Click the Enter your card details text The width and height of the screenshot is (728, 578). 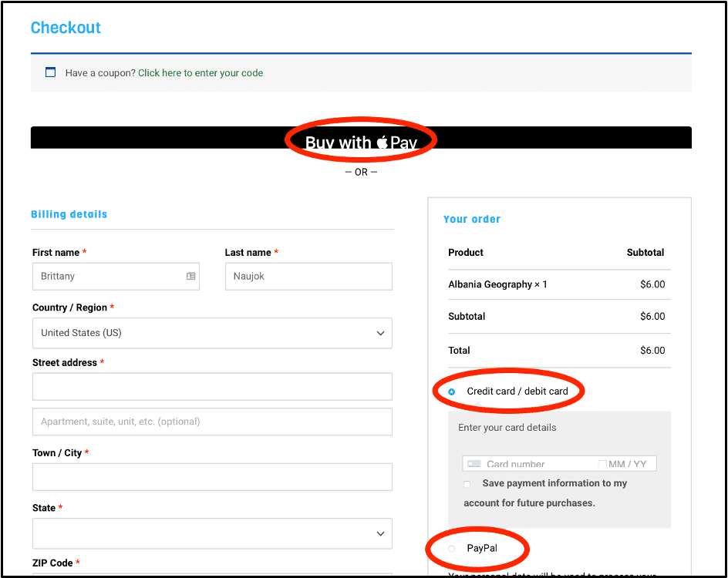coord(507,428)
